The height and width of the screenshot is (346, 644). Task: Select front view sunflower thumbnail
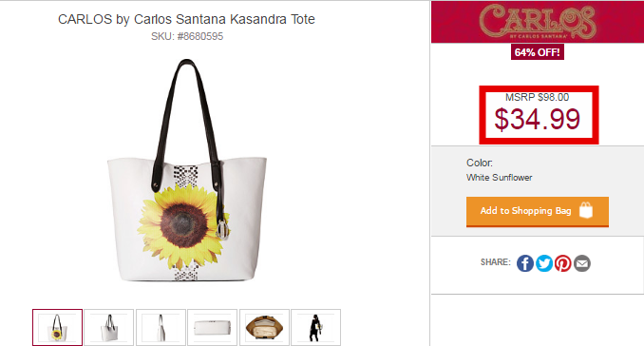click(58, 327)
